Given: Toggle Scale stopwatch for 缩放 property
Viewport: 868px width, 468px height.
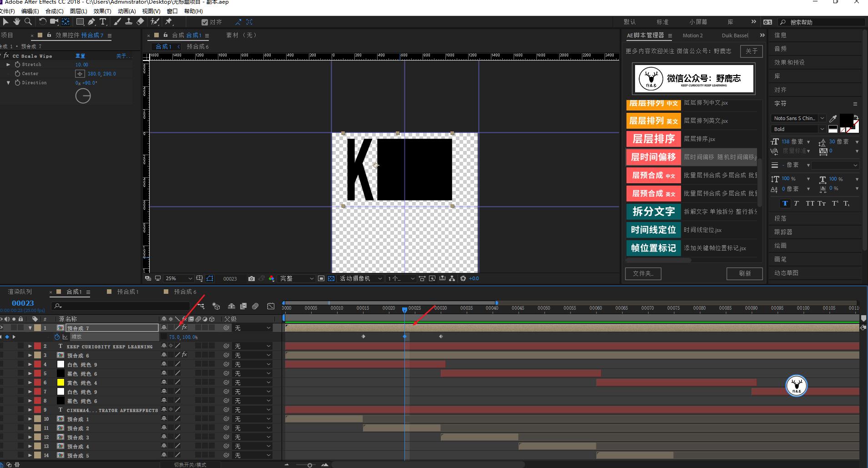Looking at the screenshot, I should click(x=57, y=337).
